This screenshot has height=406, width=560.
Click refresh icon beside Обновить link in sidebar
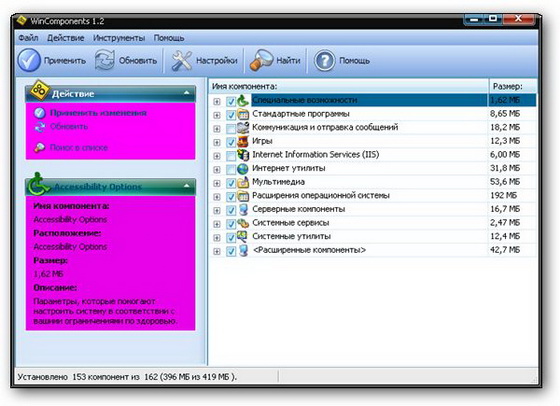point(40,126)
